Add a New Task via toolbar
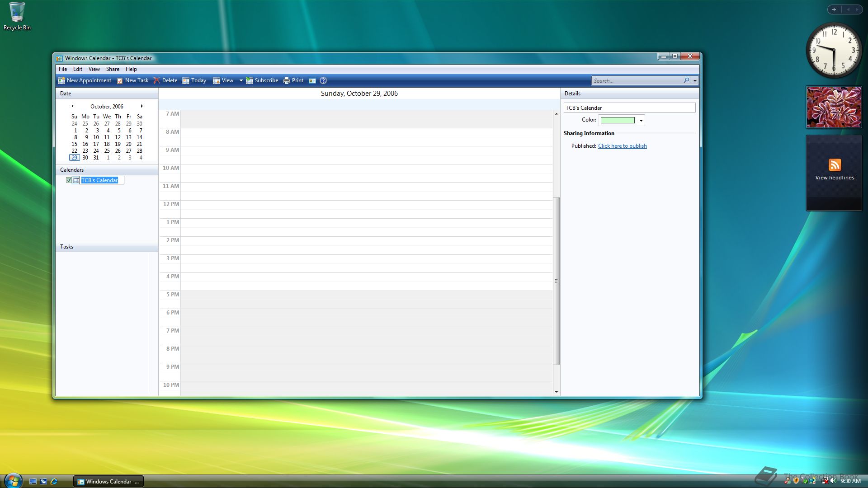 click(x=132, y=80)
